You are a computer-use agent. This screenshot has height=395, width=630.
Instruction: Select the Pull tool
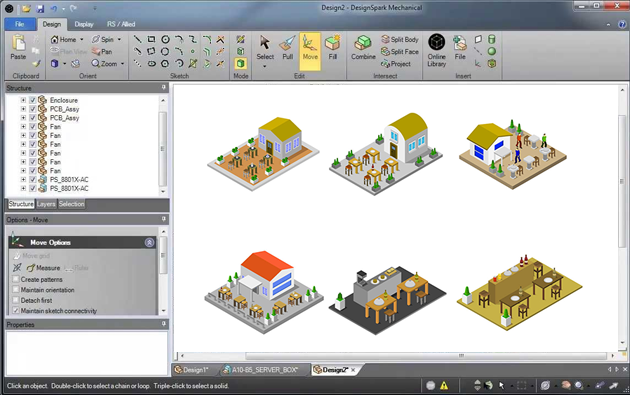pyautogui.click(x=287, y=48)
